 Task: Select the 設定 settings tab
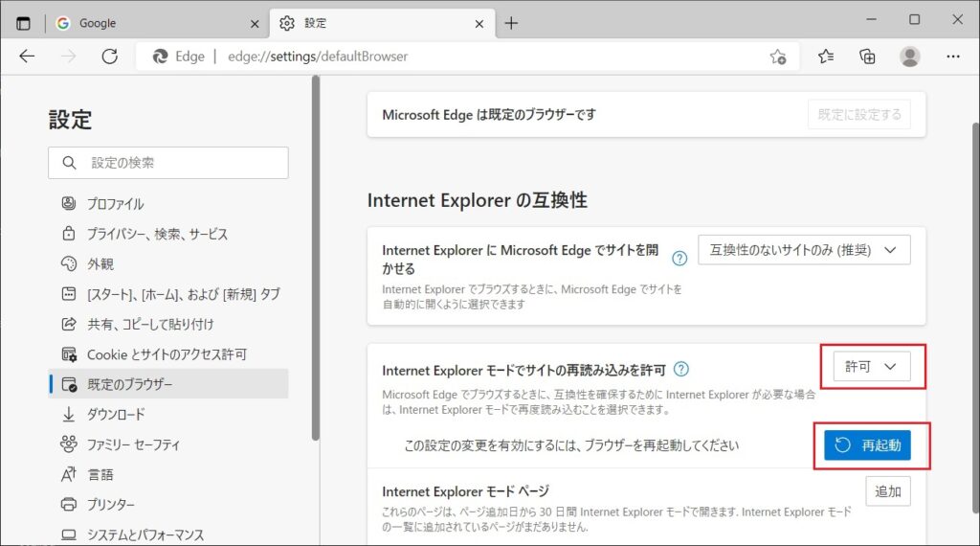click(383, 24)
